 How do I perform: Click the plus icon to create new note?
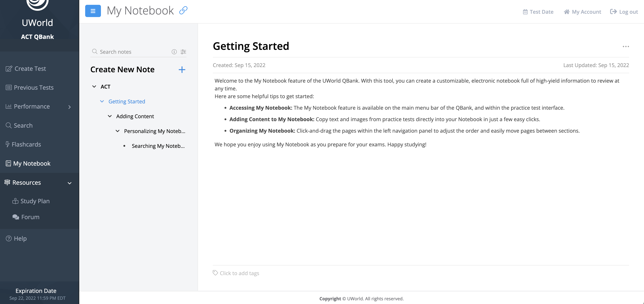182,70
